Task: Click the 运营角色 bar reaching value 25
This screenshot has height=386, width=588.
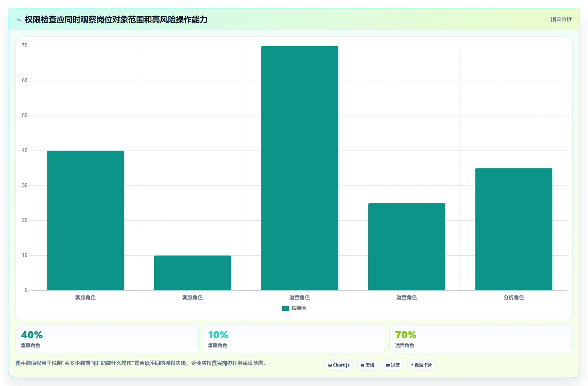Action: [x=407, y=247]
